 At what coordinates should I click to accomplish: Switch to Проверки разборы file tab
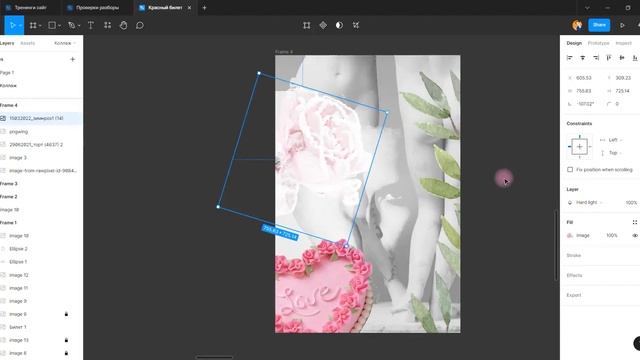tap(97, 8)
